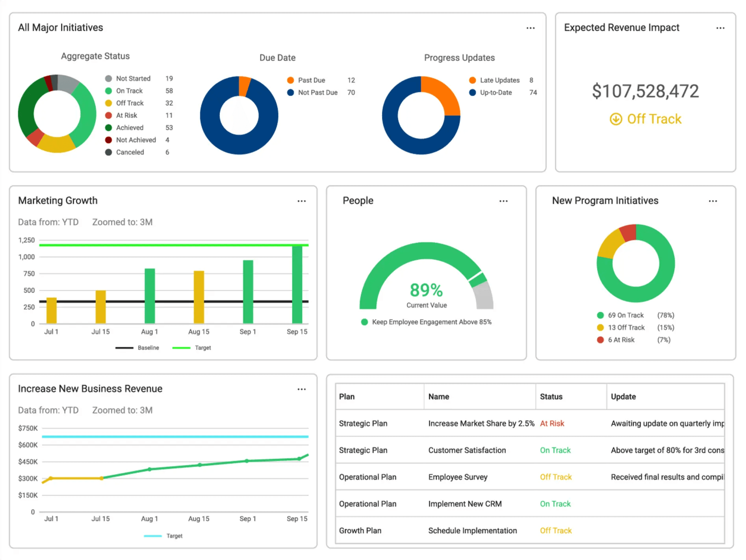Open the Zoomed to 3M selector
746x560 pixels.
(122, 222)
